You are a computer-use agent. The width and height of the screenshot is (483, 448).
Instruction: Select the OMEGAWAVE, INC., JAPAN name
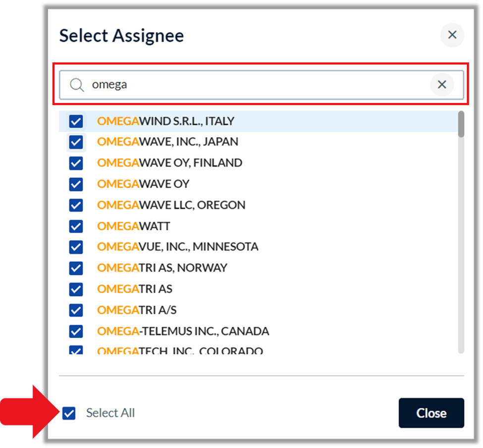tap(167, 142)
